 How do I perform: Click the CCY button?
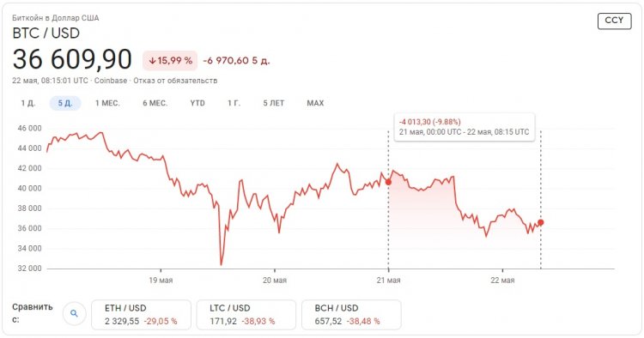615,21
